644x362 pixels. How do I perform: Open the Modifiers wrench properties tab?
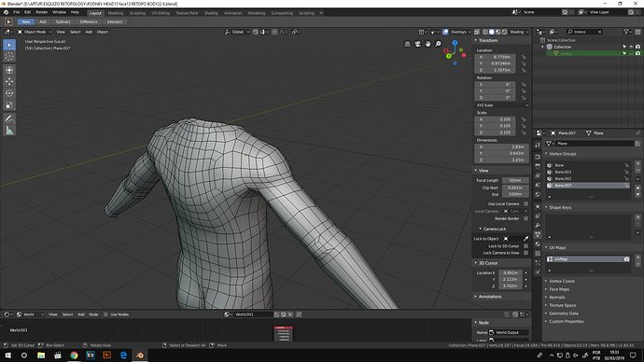(538, 226)
